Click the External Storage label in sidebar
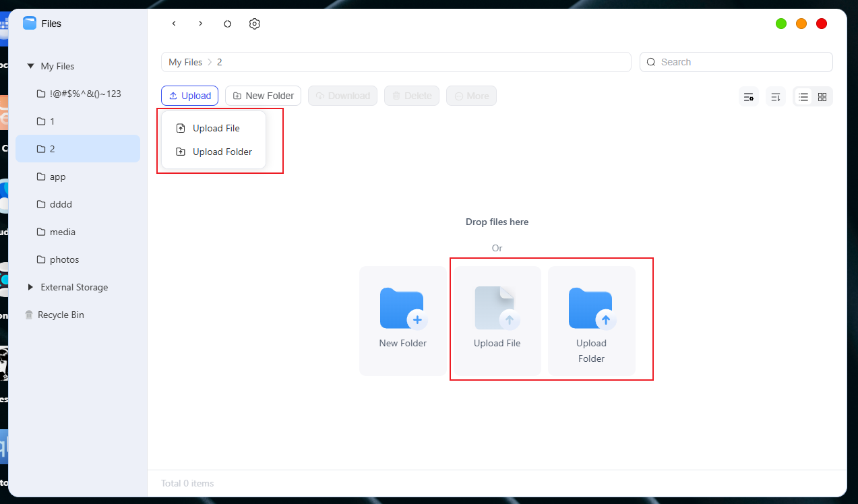858x504 pixels. [74, 287]
